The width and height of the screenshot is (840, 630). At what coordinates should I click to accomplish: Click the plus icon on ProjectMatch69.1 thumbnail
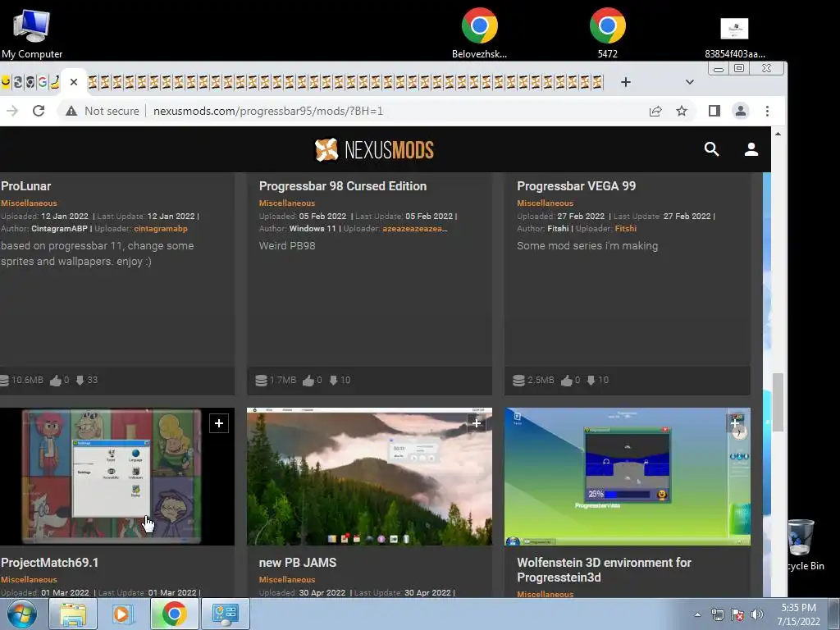[x=218, y=423]
